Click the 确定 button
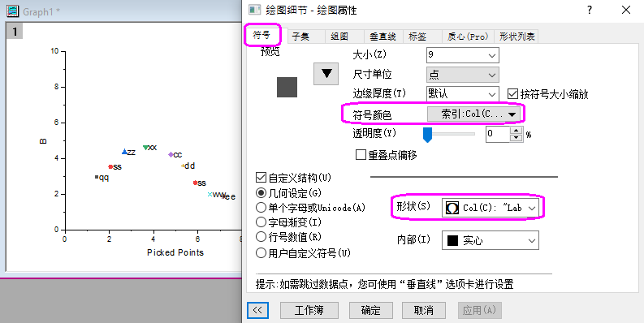This screenshot has height=323, width=644. 371,310
